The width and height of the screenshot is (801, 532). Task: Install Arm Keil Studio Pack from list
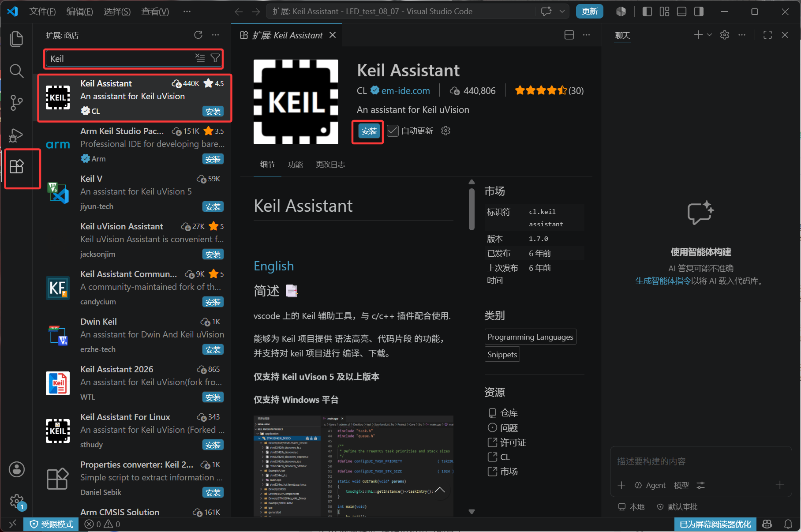pos(213,159)
